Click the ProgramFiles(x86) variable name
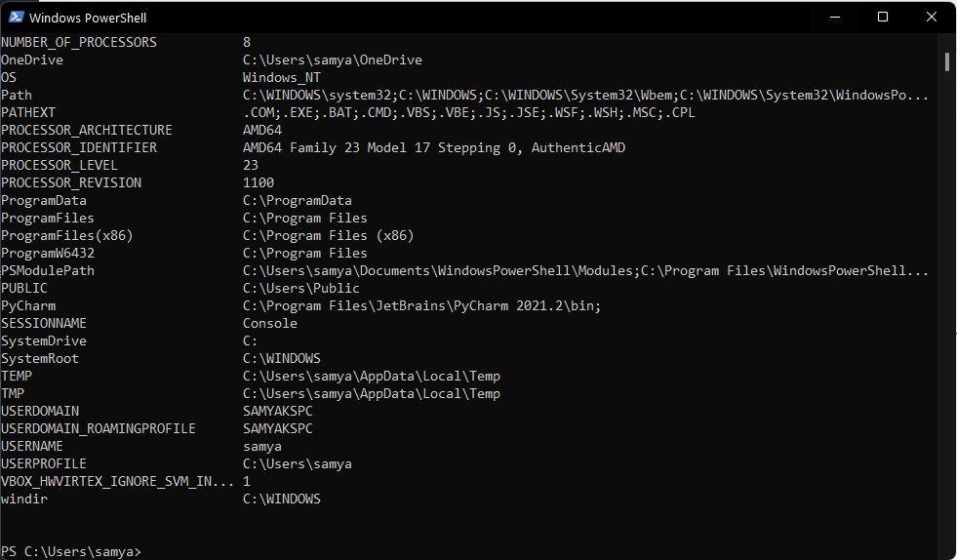Screen dimensions: 957x560 (x=67, y=235)
